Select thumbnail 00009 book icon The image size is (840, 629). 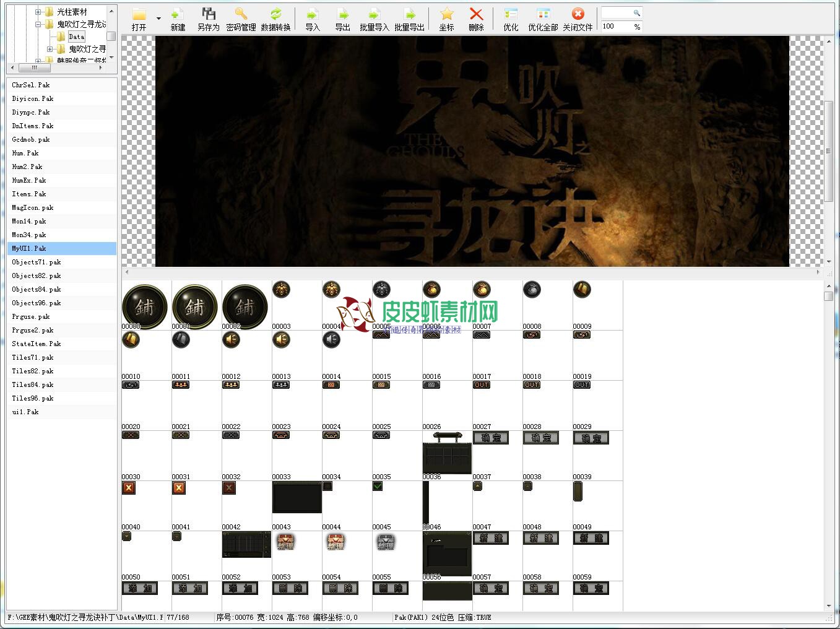coord(582,289)
